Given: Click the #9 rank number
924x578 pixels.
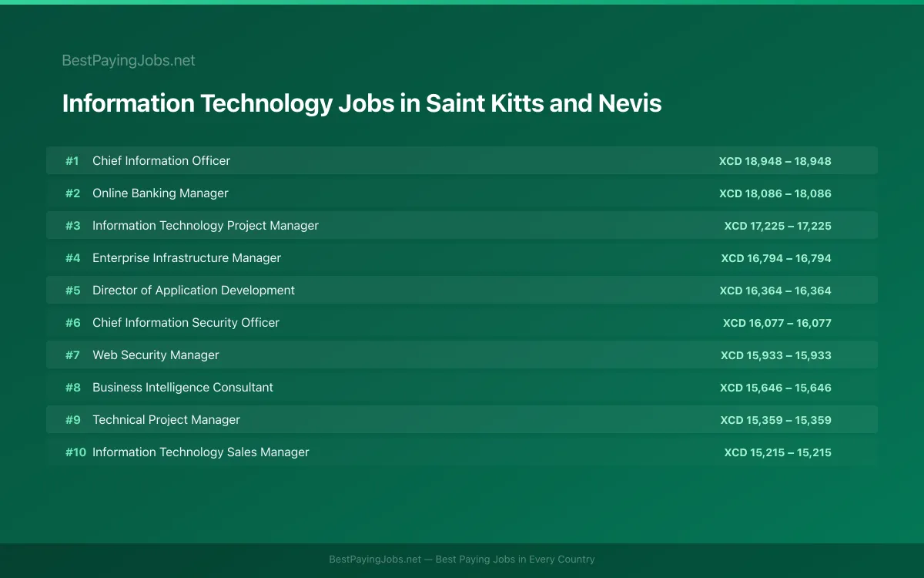Looking at the screenshot, I should click(72, 419).
